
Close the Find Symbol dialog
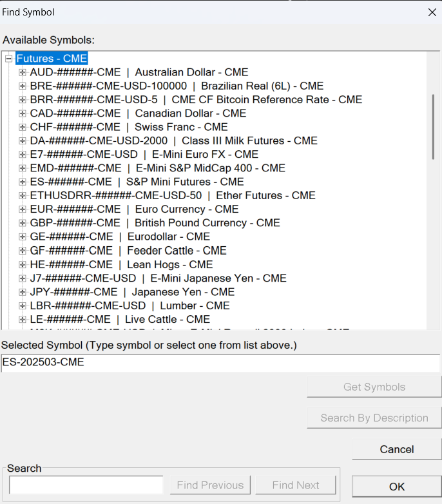(x=432, y=12)
